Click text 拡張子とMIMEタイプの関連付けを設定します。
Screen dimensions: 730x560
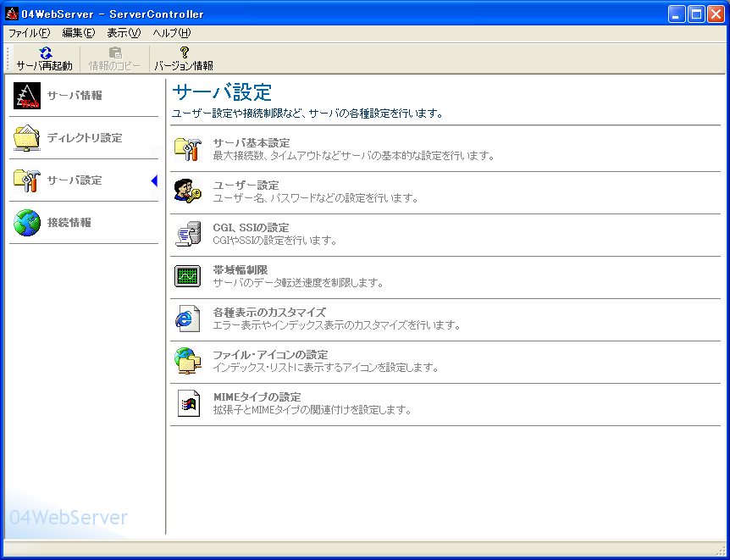pos(312,410)
